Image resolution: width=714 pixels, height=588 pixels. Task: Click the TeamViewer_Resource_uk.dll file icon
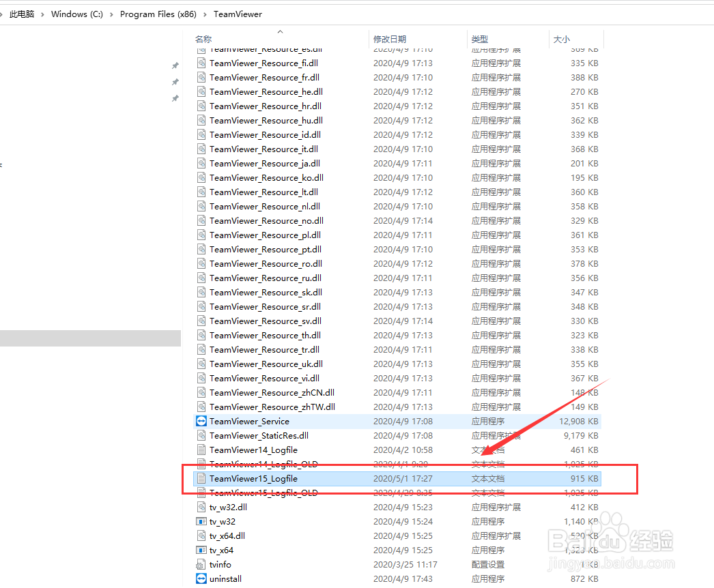point(201,364)
